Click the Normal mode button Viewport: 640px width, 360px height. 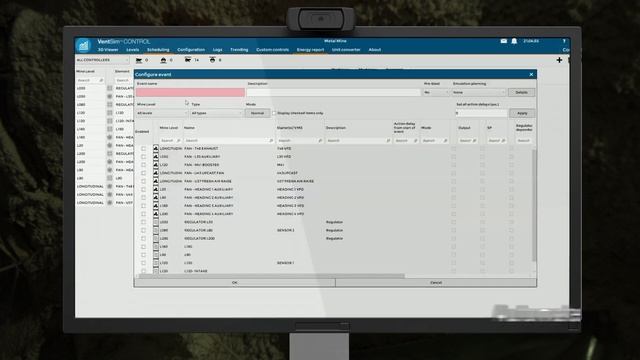tap(257, 113)
